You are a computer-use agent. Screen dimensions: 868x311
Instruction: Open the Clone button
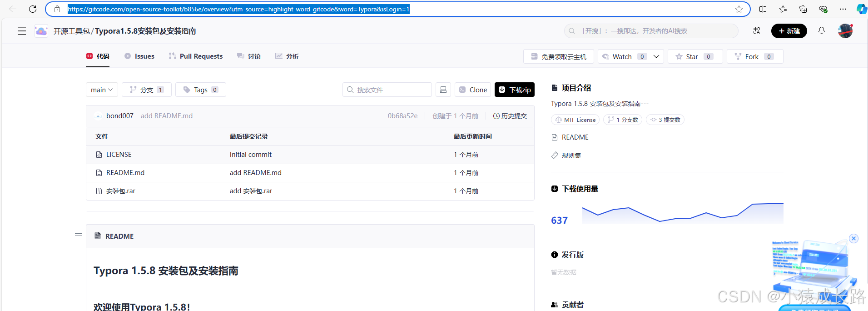coord(473,90)
